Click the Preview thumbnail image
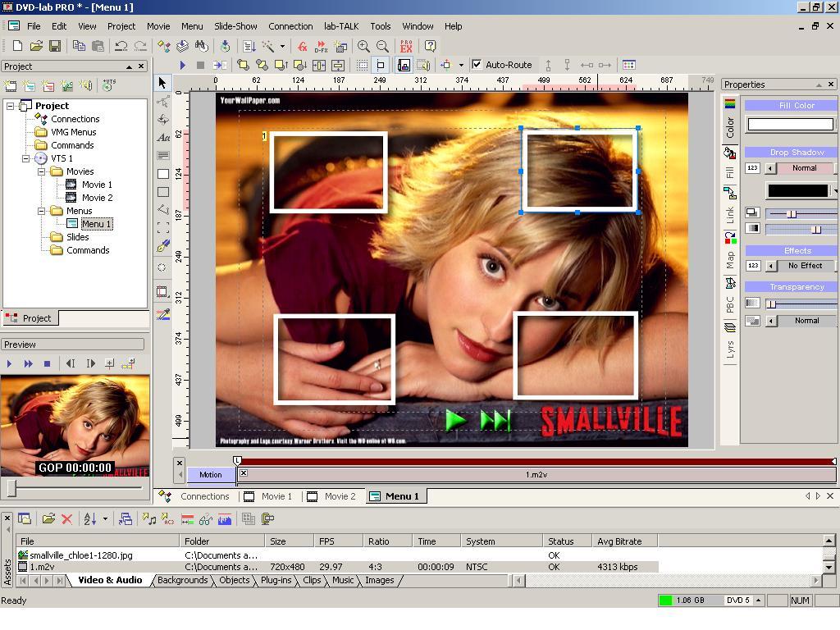840x630 pixels. [75, 426]
